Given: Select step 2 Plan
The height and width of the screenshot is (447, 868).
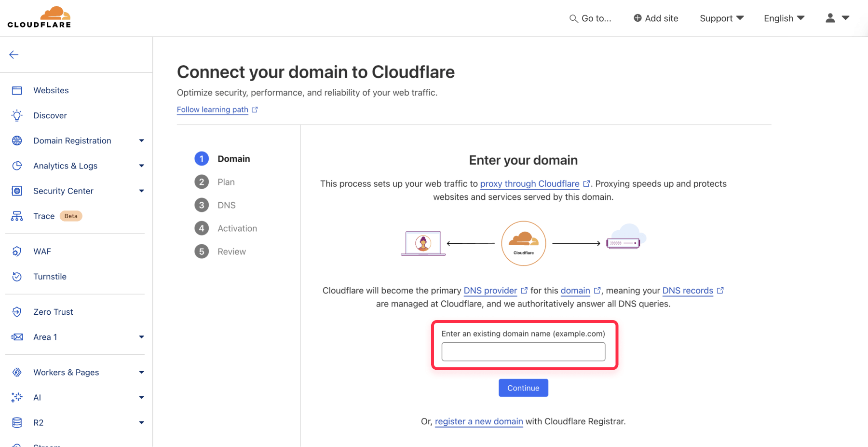Looking at the screenshot, I should click(215, 182).
